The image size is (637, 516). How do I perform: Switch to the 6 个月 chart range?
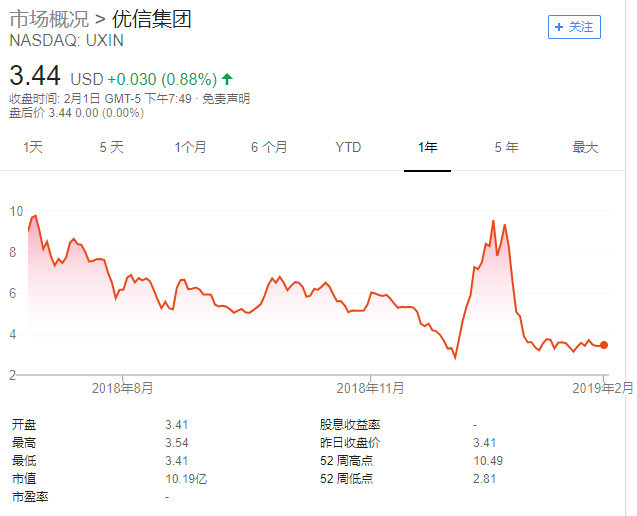(269, 147)
